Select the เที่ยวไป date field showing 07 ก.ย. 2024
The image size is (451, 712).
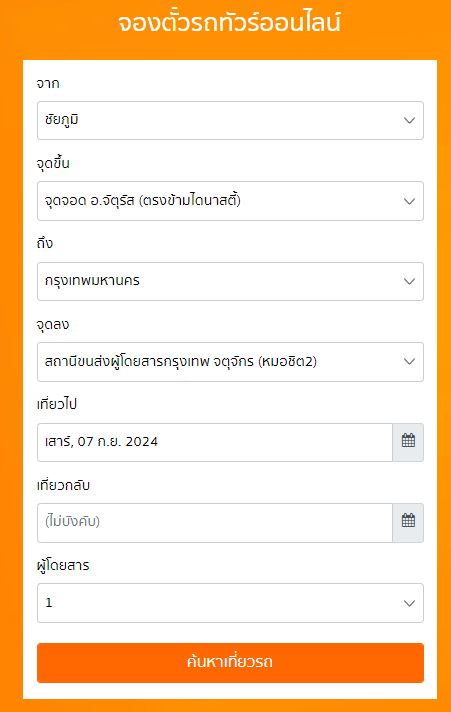coord(215,442)
